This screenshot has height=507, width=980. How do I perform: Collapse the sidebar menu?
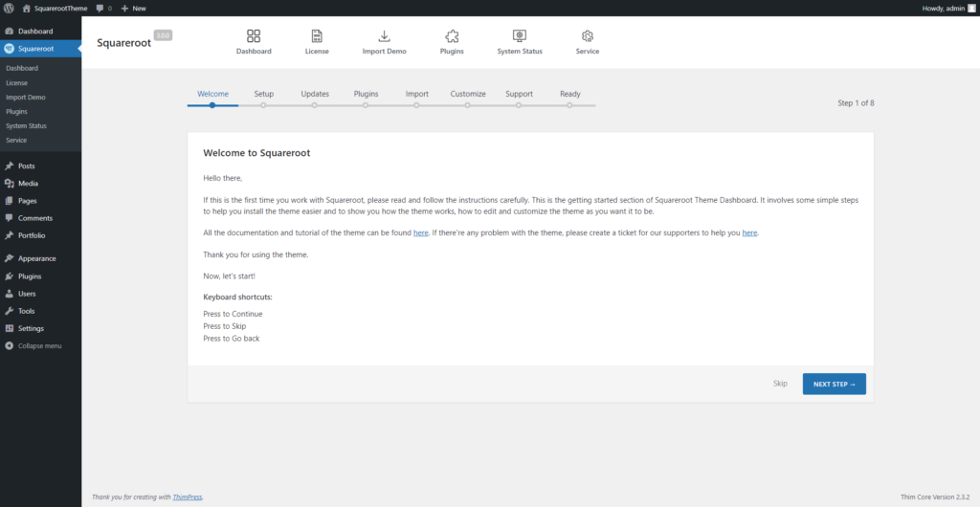pos(40,346)
